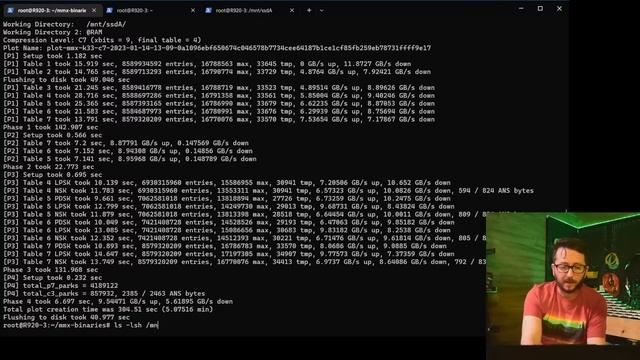This screenshot has width=640, height=360.
Task: Click the '[P1] Table 3 took 21.245 sec' line
Action: [219, 88]
